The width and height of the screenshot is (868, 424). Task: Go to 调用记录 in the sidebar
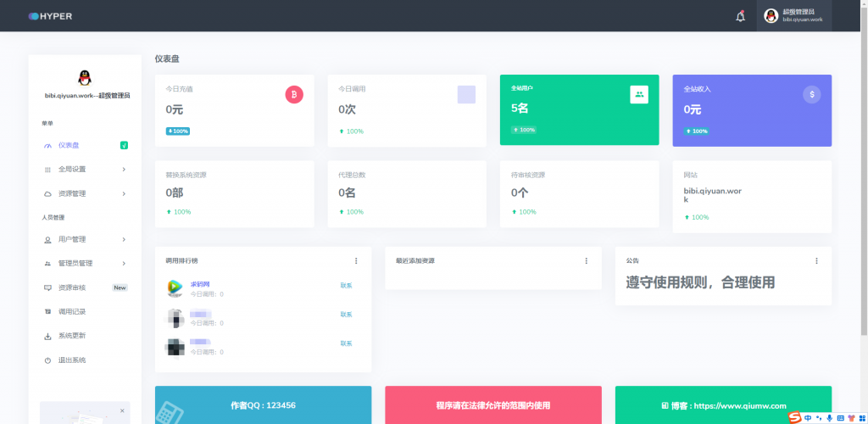tap(72, 312)
